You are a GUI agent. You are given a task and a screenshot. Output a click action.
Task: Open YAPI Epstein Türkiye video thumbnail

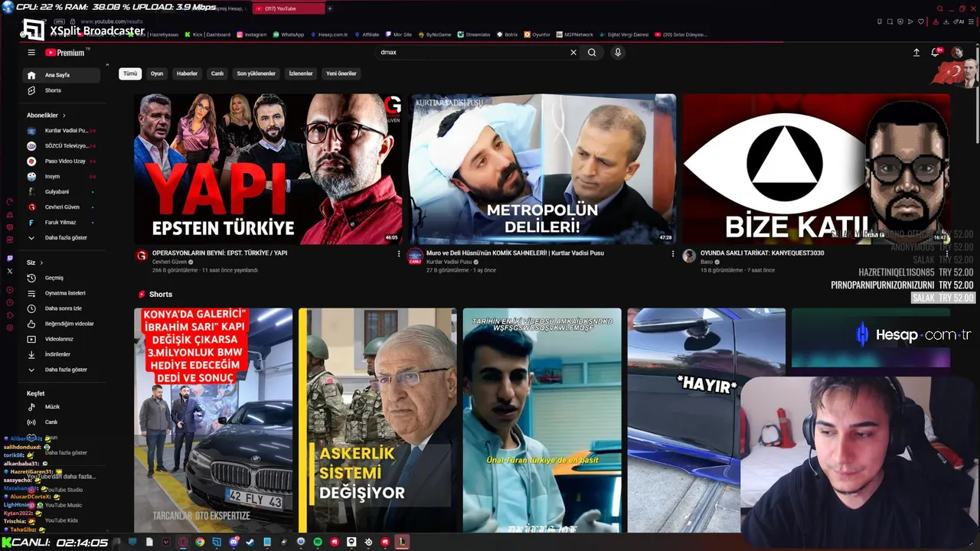(268, 169)
